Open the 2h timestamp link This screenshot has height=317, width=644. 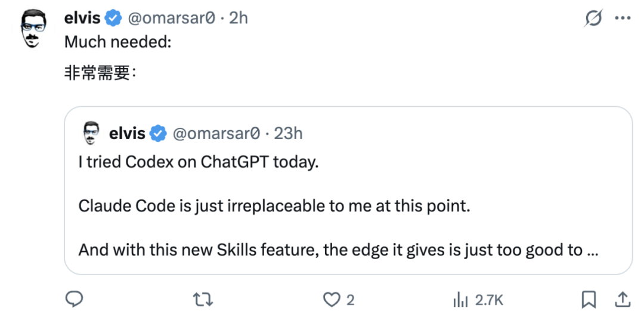click(239, 19)
